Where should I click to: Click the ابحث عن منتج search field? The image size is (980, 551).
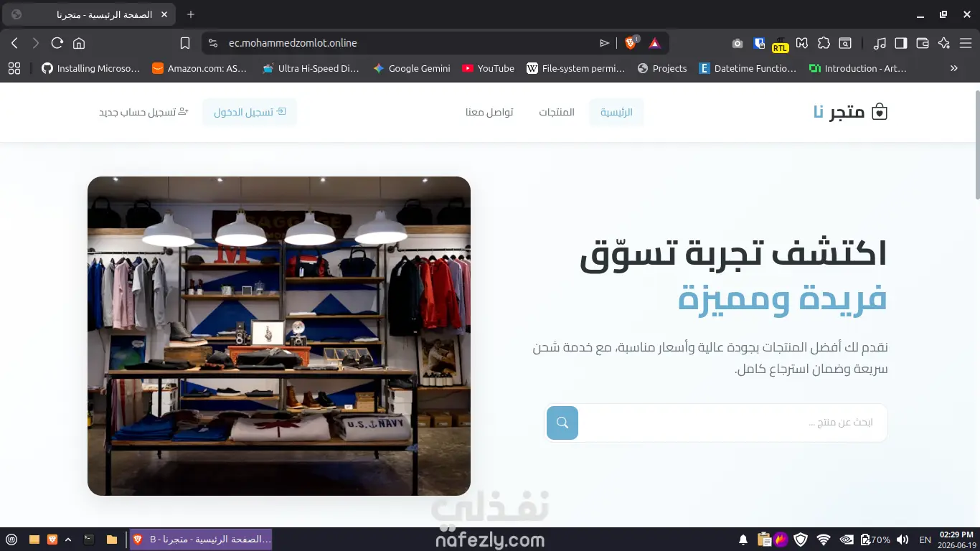pyautogui.click(x=732, y=423)
